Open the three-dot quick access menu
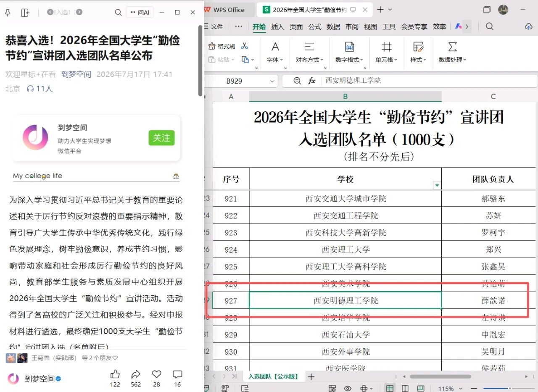This screenshot has width=538, height=392. [x=239, y=26]
